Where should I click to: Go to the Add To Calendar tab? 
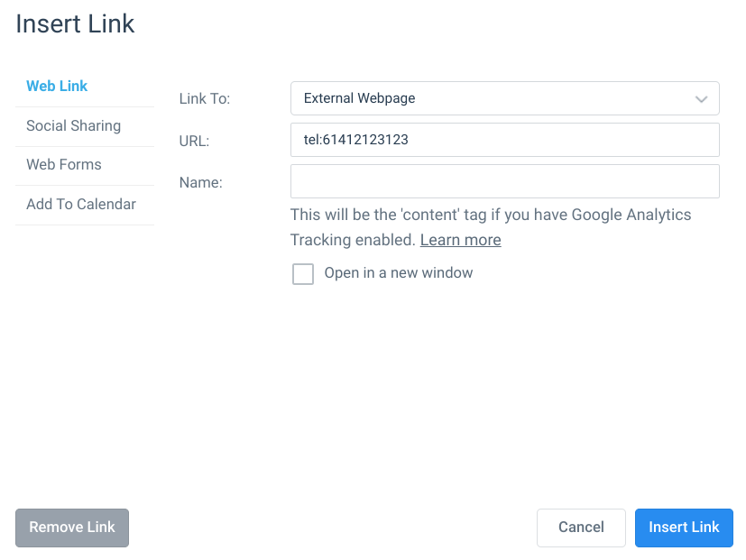point(81,204)
